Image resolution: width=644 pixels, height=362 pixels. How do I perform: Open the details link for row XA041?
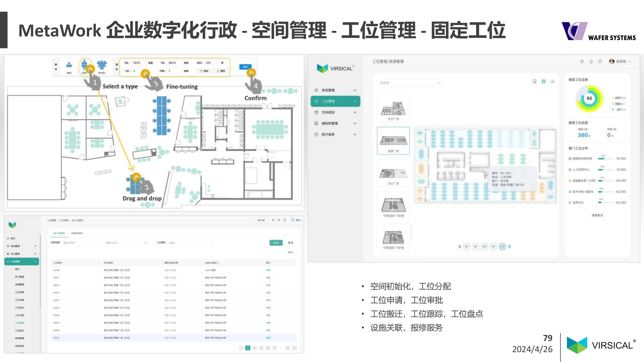click(268, 338)
